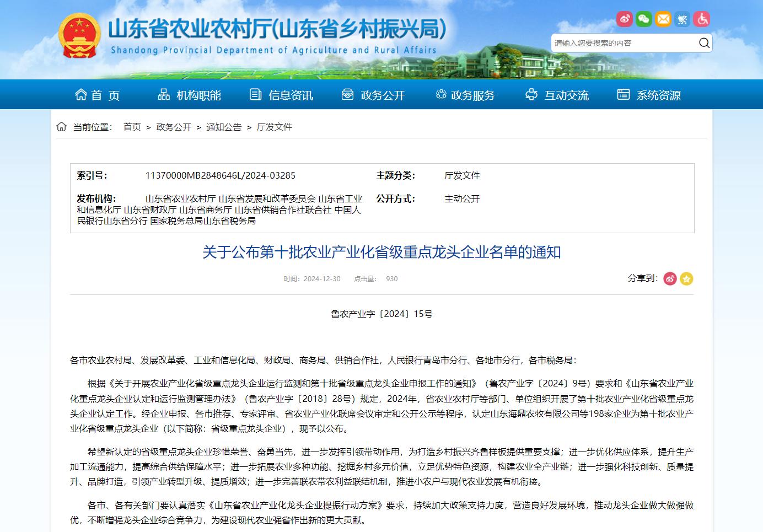
Task: Go to 通知公告 breadcrumb link
Action: tap(224, 127)
